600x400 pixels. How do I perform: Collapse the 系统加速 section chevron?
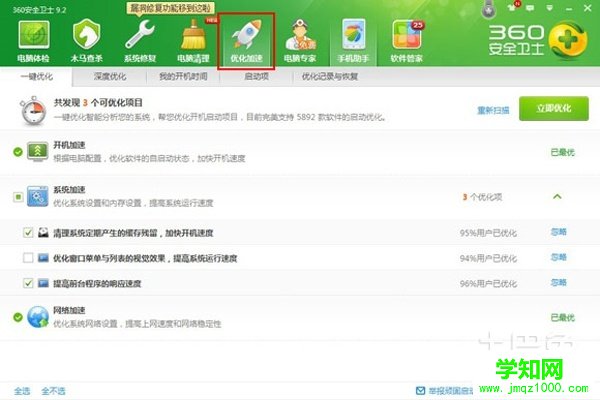[557, 197]
